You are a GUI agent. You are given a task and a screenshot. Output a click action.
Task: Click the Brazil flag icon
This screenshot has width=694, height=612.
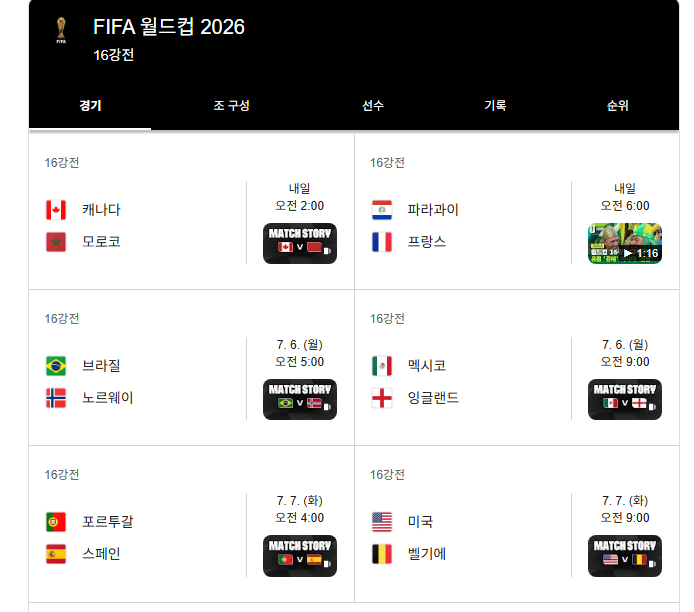56,366
